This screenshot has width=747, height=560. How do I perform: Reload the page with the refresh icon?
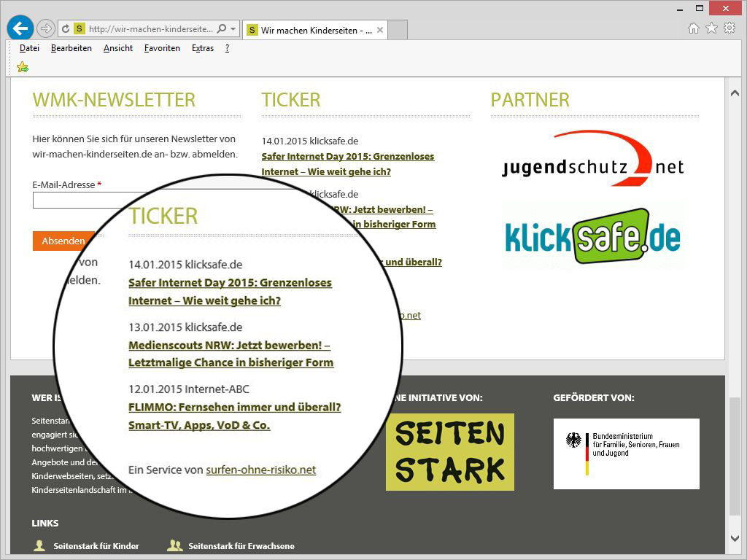(66, 29)
